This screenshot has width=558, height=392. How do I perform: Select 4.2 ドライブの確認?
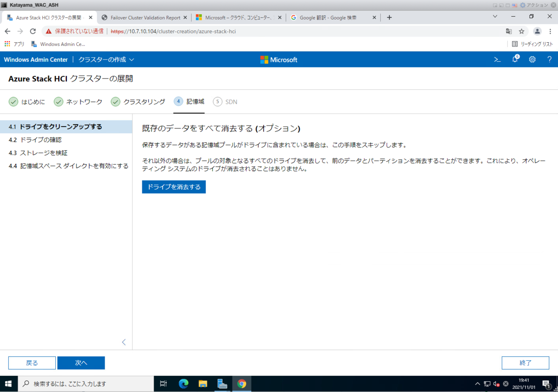[x=66, y=140]
